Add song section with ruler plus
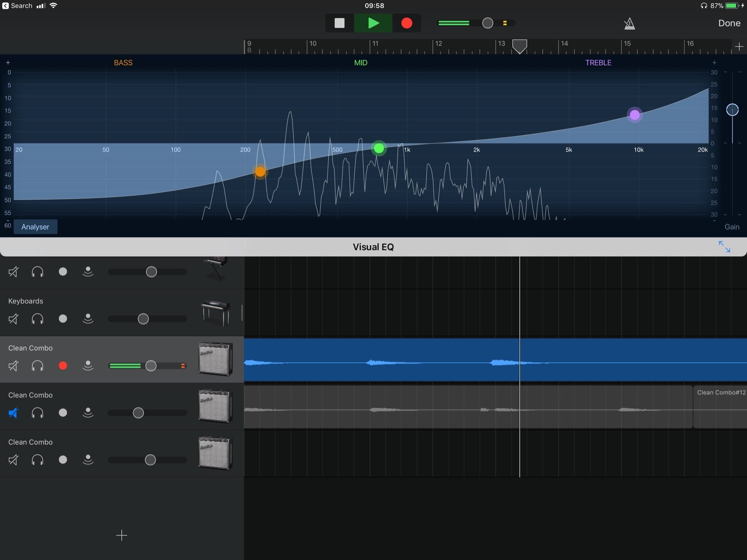 coord(739,47)
